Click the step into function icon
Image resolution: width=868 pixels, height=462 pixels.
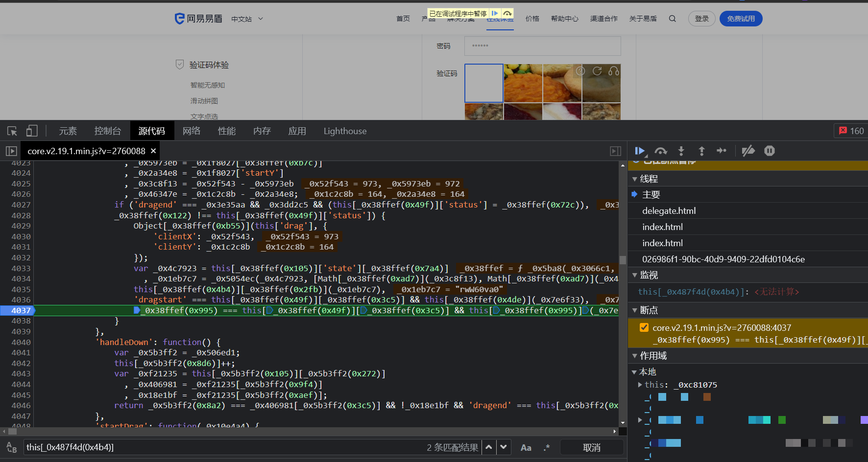pos(681,151)
